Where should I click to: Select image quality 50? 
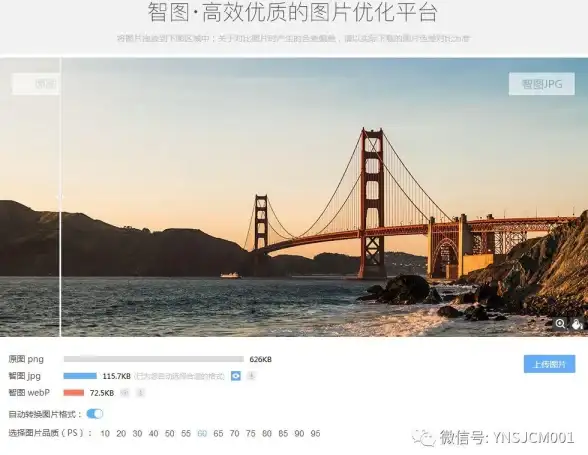click(170, 434)
